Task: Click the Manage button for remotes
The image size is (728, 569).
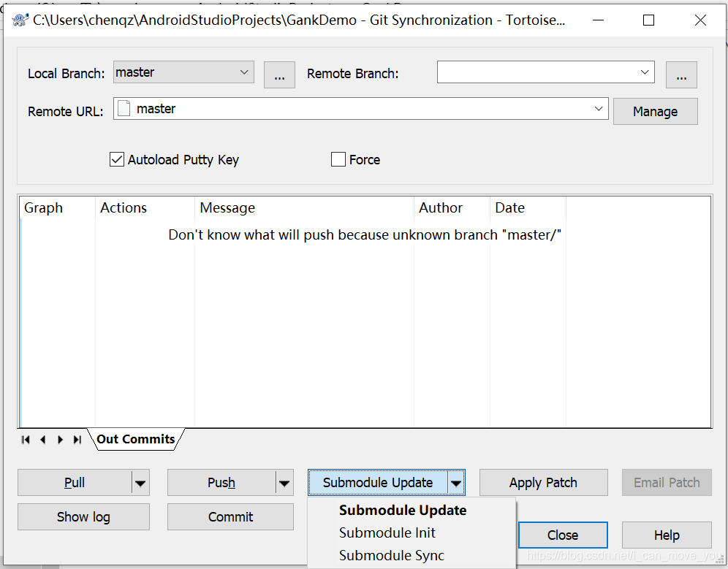Action: coord(655,111)
